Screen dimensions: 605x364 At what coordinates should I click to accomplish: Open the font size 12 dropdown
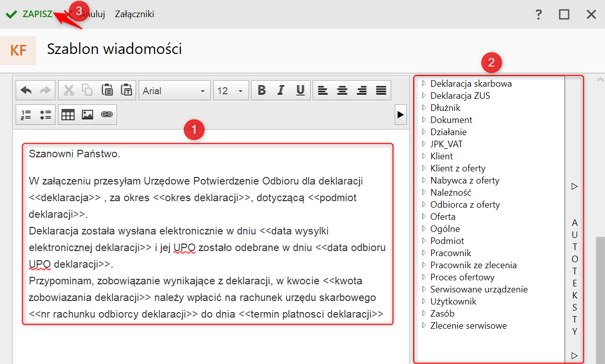point(230,91)
